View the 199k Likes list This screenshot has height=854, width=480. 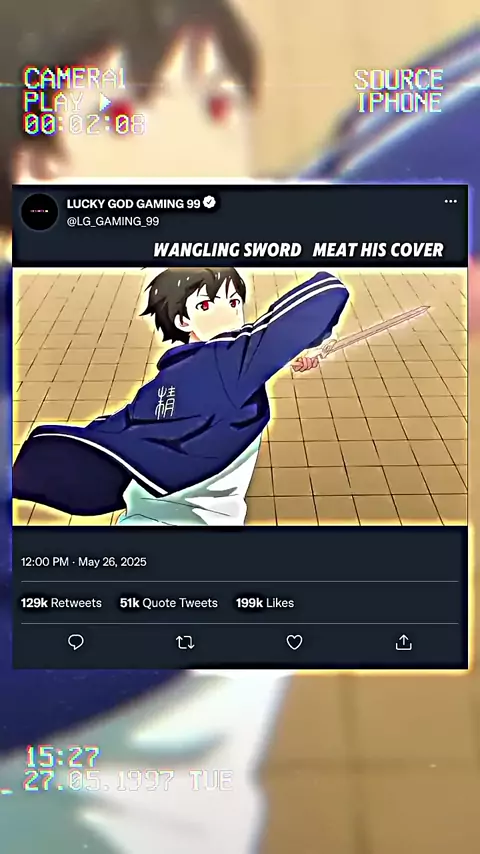[x=265, y=603]
